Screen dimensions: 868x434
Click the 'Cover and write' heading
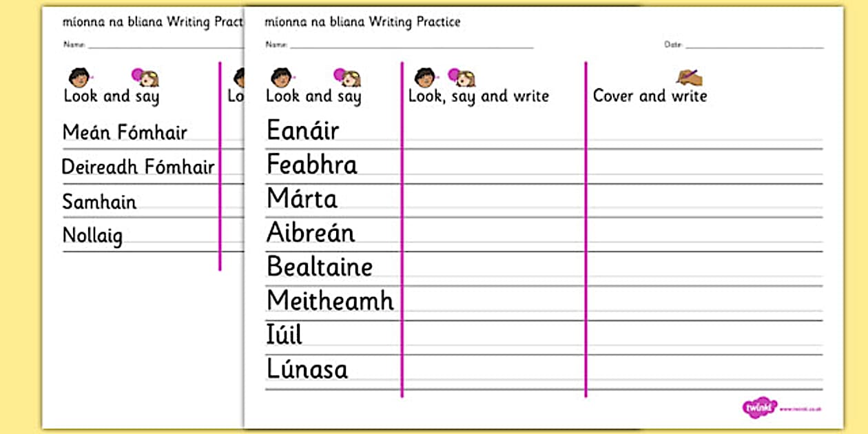pos(650,96)
